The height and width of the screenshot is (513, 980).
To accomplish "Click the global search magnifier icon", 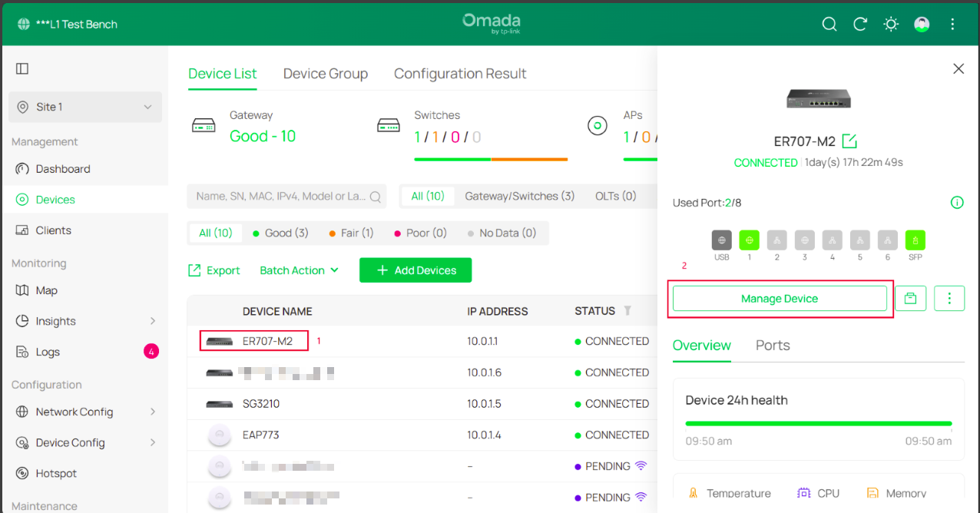I will click(x=829, y=24).
